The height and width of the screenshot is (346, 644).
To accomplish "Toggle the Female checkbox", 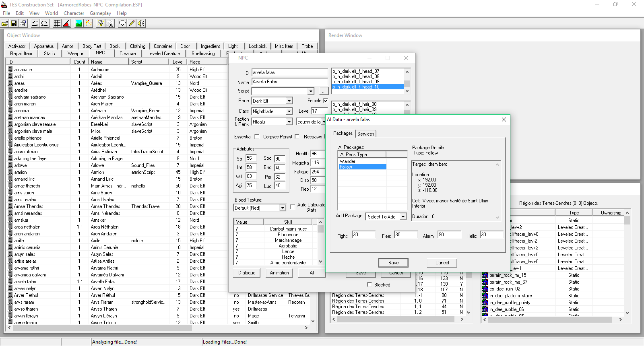I will point(326,101).
